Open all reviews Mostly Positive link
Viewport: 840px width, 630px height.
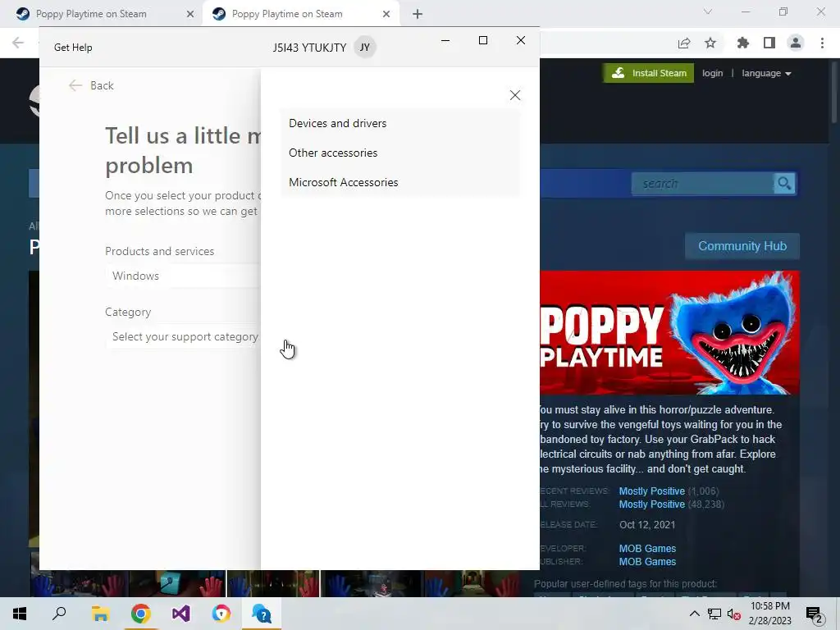[x=651, y=504]
